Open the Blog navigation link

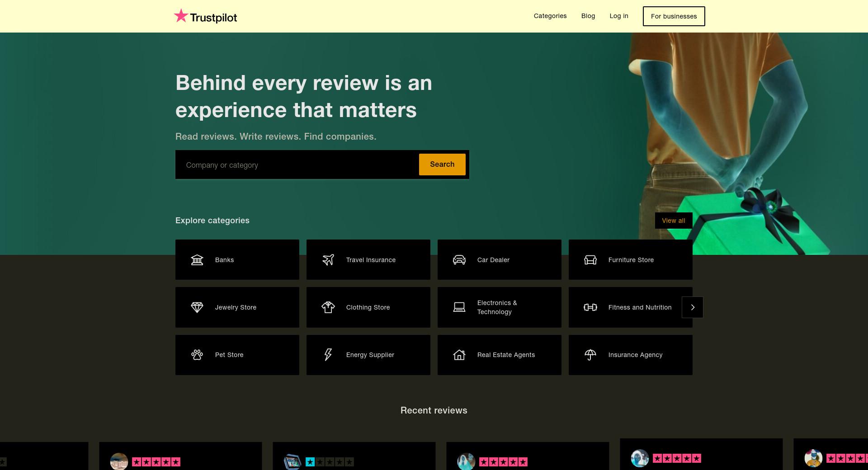click(588, 16)
